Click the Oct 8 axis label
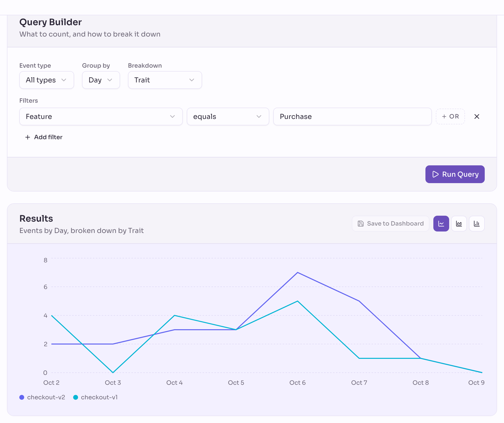 420,383
